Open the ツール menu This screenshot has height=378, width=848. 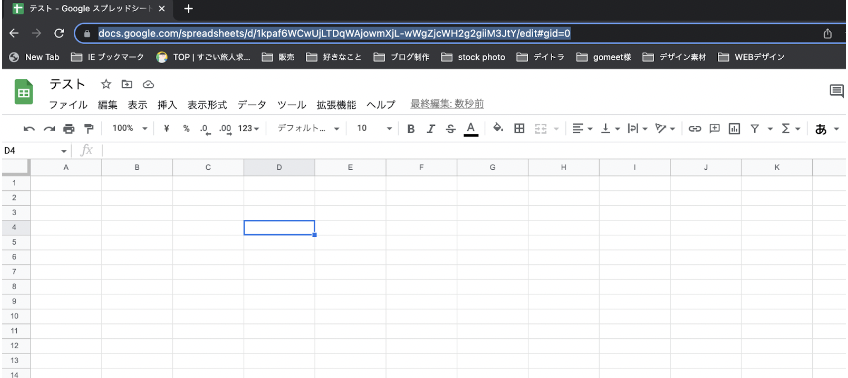tap(292, 104)
